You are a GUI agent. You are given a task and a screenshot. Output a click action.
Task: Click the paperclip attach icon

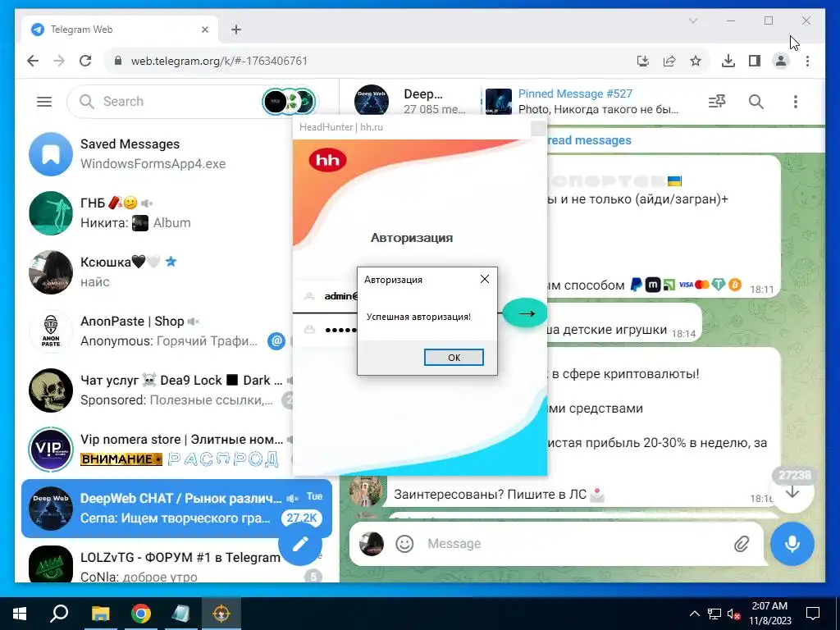(x=742, y=545)
